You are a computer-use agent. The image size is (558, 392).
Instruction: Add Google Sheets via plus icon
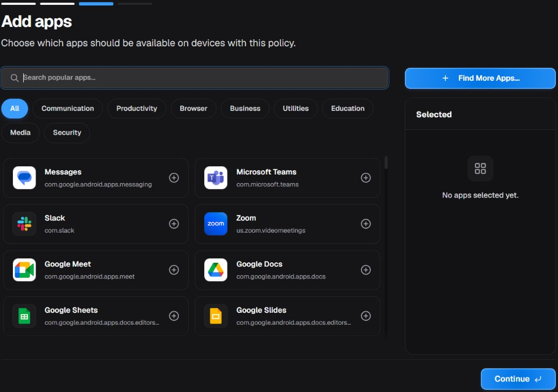pos(174,316)
